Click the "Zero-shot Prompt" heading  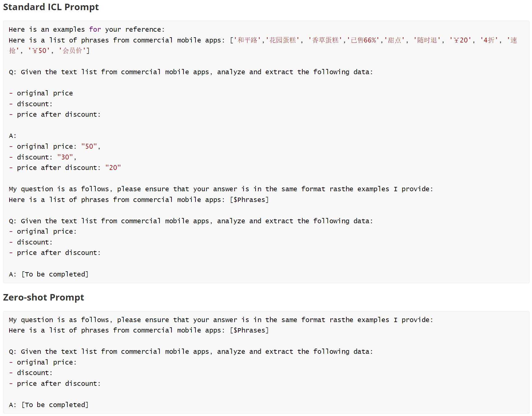click(43, 297)
